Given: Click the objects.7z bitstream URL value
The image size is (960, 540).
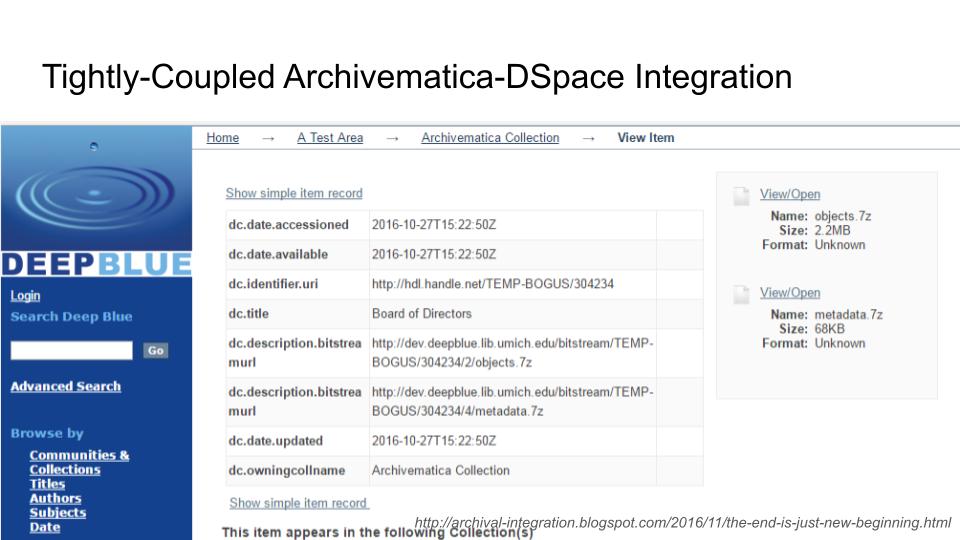Looking at the screenshot, I should (512, 353).
